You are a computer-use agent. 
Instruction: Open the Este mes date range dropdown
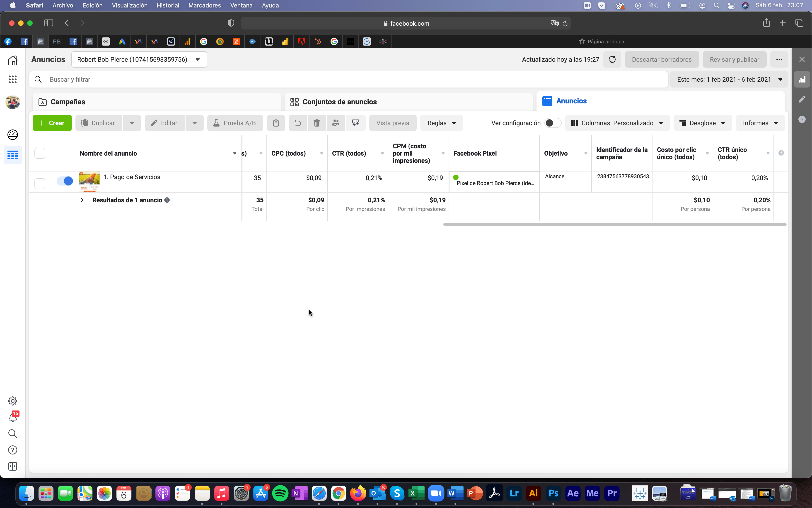730,80
